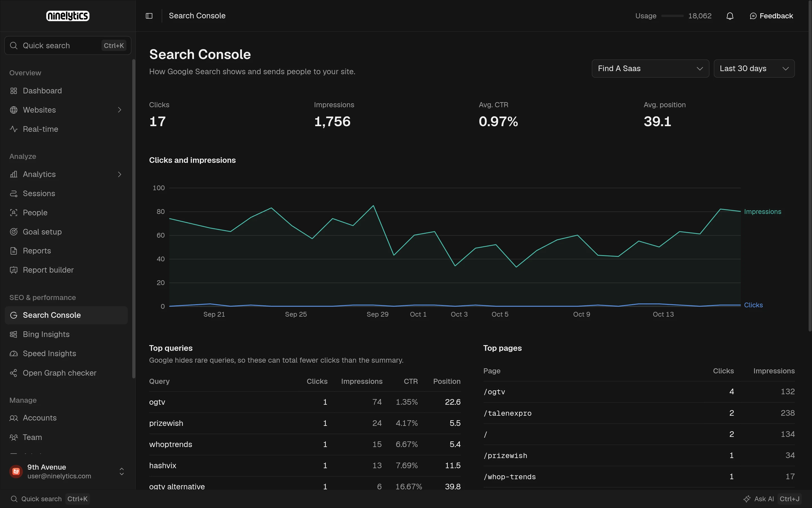This screenshot has width=812, height=508.
Task: Click the Real-time pulse icon
Action: (14, 129)
